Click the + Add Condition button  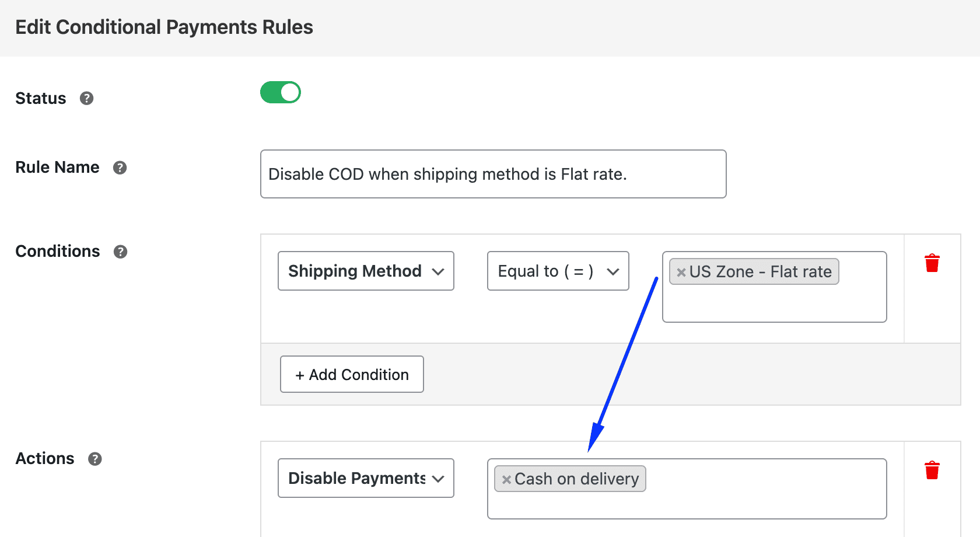click(x=351, y=374)
